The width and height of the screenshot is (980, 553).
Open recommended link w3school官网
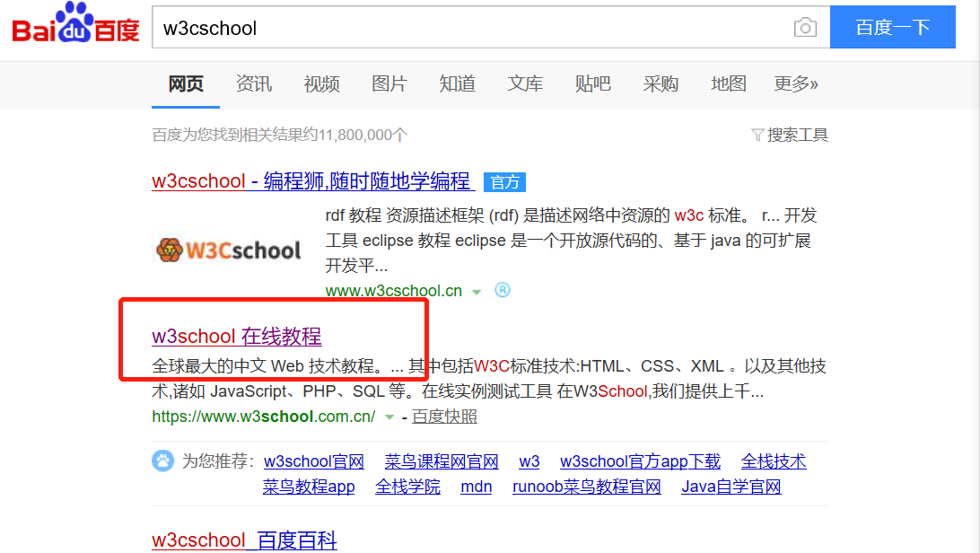[x=314, y=461]
